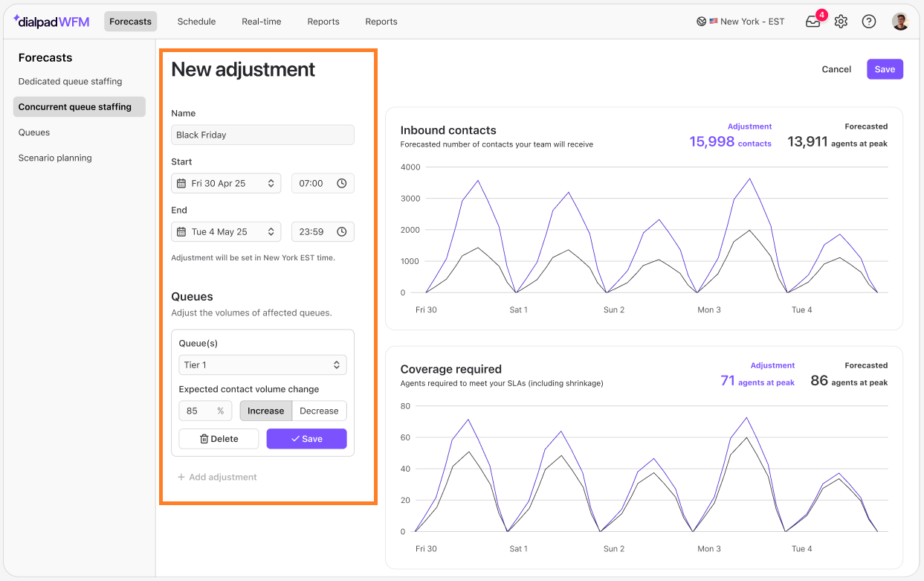Viewport: 924px width, 581px height.
Task: Click the 71 agents at peak value
Action: click(757, 381)
